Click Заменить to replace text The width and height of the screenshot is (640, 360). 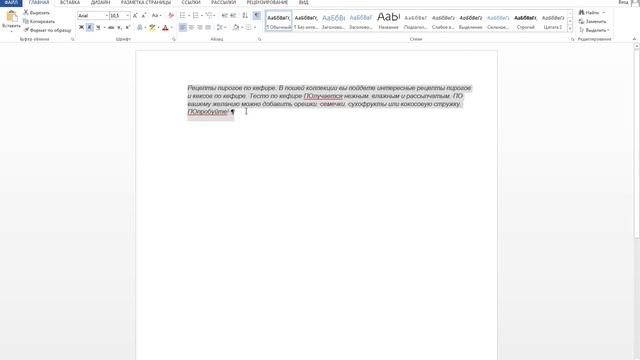592,21
